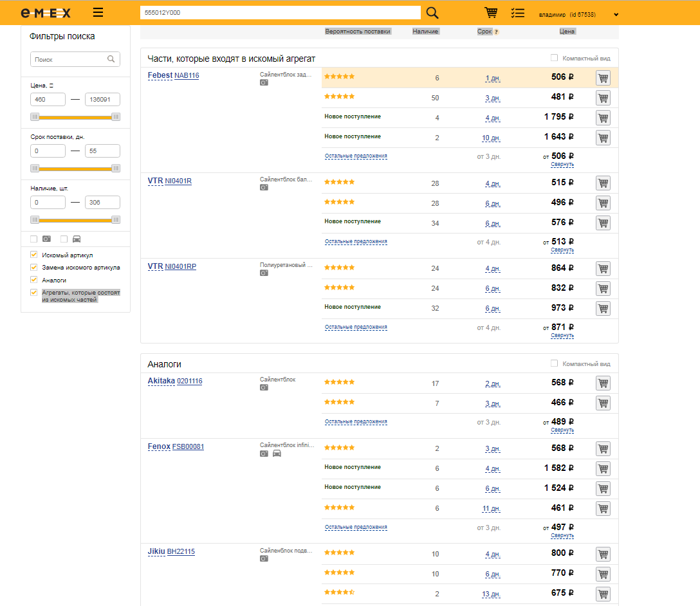Expand 'Остальные предложения' for VTR NI0401RP
700x606 pixels.
click(356, 327)
